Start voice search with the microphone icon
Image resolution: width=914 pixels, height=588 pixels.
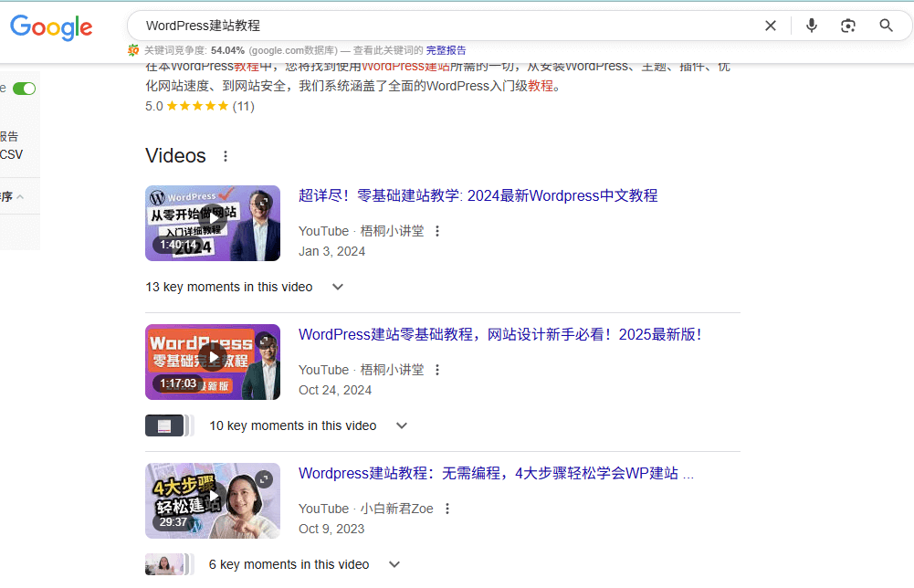pyautogui.click(x=812, y=26)
